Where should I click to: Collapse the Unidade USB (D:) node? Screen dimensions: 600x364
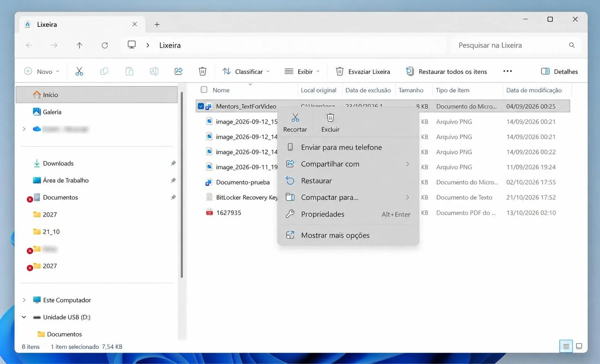(24, 317)
